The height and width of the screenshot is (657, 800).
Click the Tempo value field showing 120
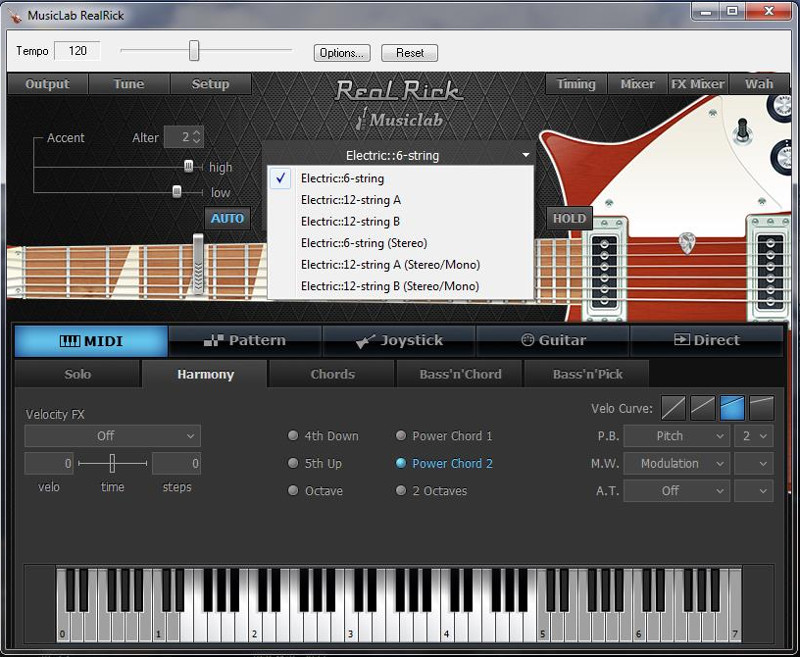pos(77,50)
